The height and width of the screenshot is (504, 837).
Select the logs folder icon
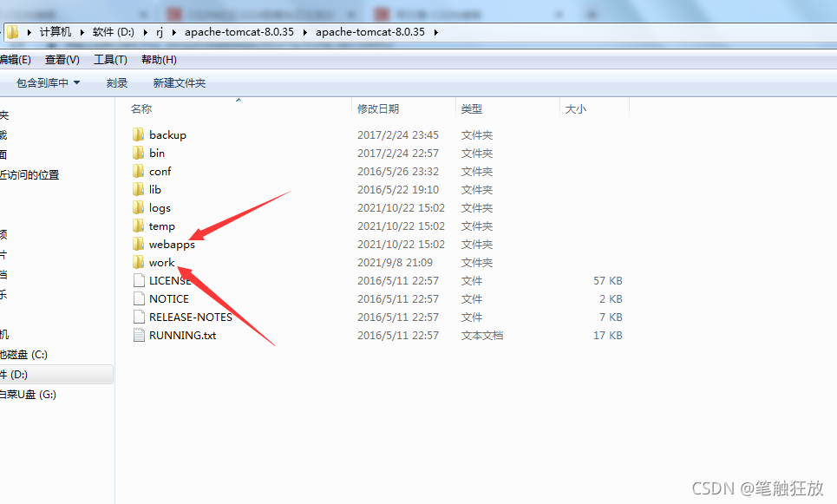138,207
